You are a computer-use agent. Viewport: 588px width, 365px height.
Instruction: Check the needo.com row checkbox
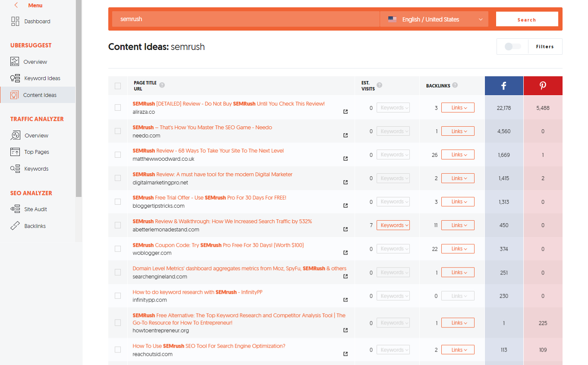pos(118,131)
